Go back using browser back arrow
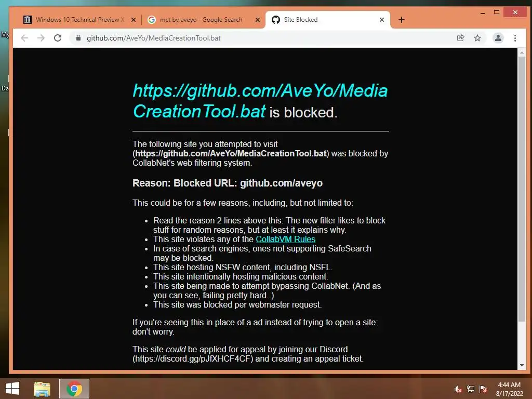Image resolution: width=532 pixels, height=399 pixels. (24, 38)
